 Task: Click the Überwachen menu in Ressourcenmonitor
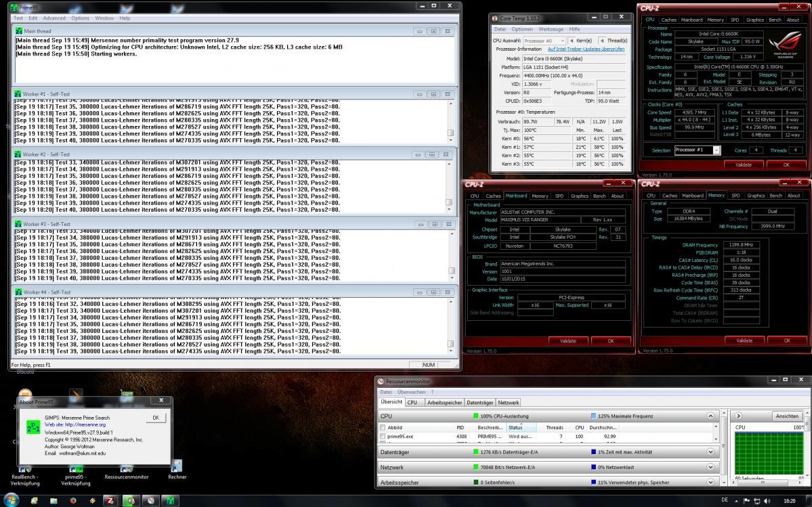click(x=411, y=392)
